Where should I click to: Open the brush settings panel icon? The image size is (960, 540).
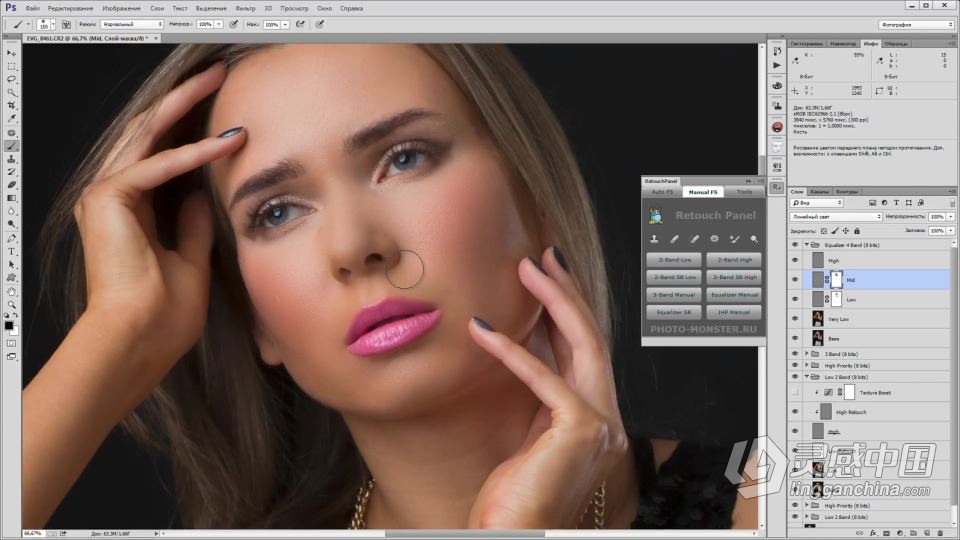(x=66, y=24)
